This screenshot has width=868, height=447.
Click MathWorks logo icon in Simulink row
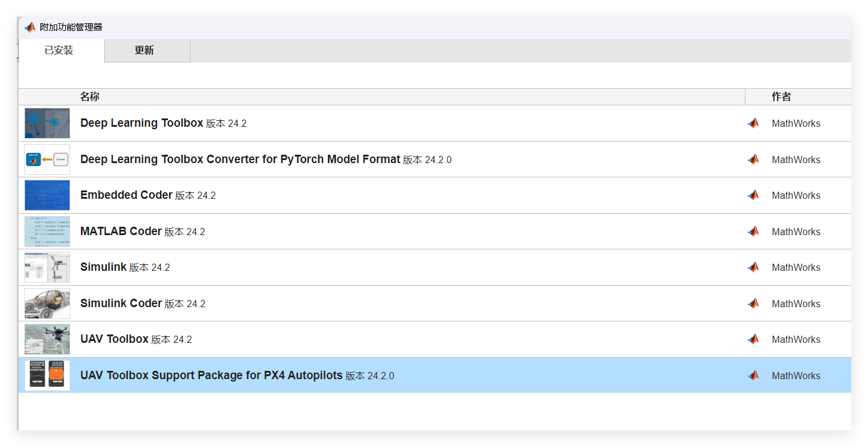pos(754,267)
